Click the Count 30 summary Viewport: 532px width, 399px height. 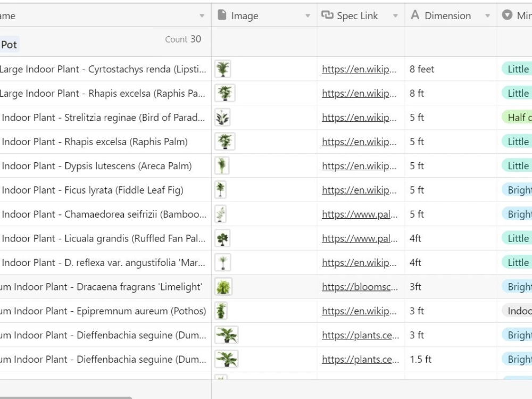point(183,39)
